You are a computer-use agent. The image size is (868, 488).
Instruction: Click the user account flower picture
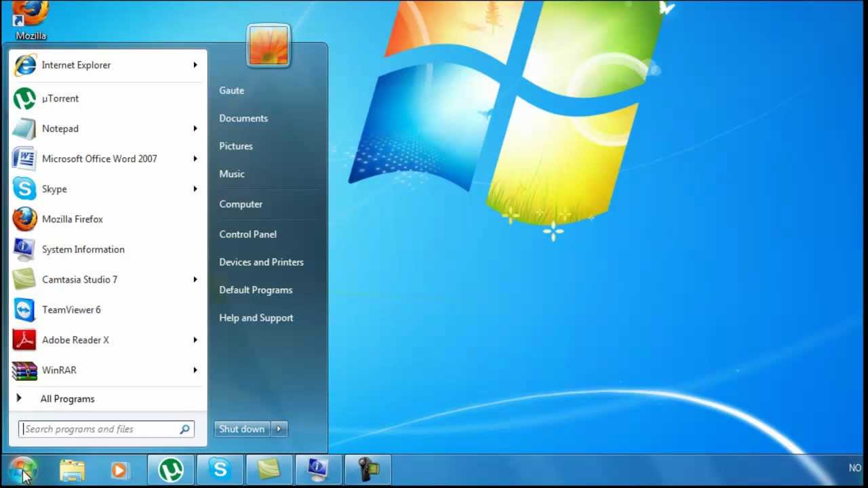coord(269,46)
